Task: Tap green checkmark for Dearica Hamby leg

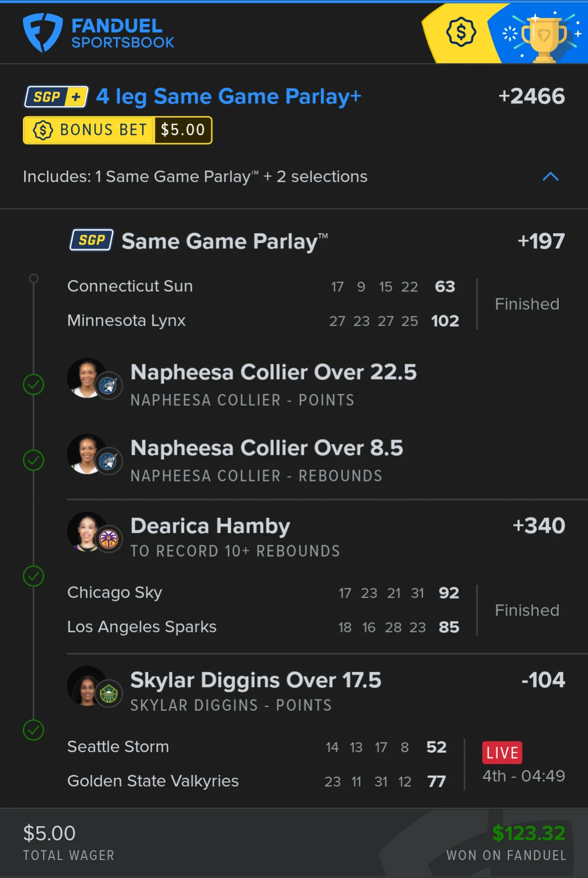Action: click(34, 576)
